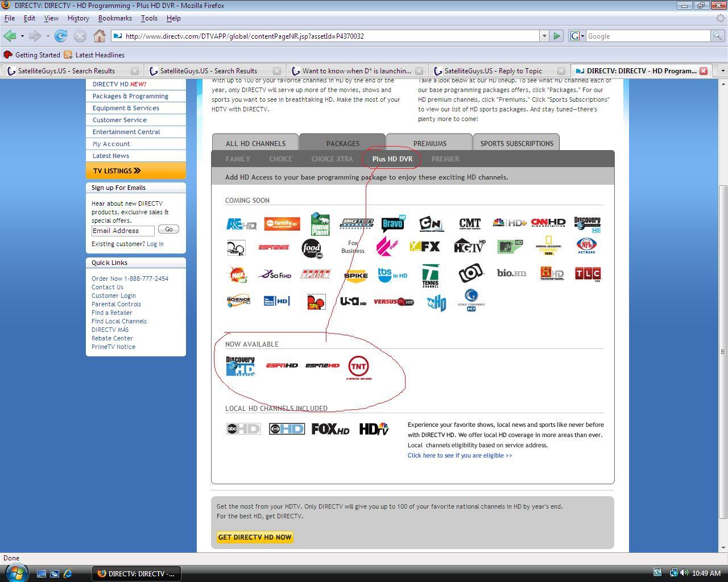
Task: Open the Packages & Programming link
Action: (x=130, y=96)
